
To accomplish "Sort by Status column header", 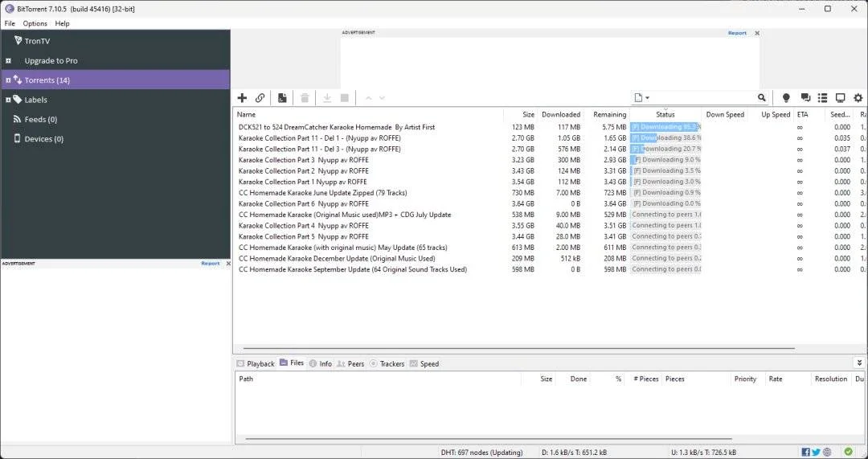I will coord(665,114).
